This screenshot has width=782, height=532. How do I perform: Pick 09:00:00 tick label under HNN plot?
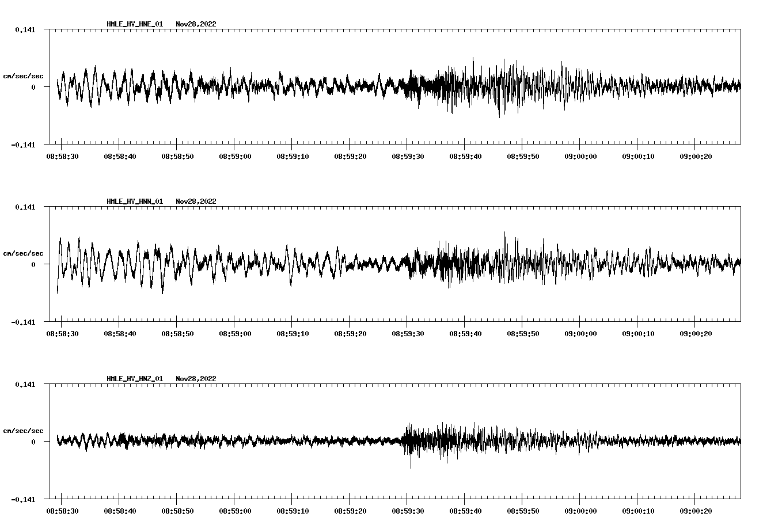coord(580,333)
